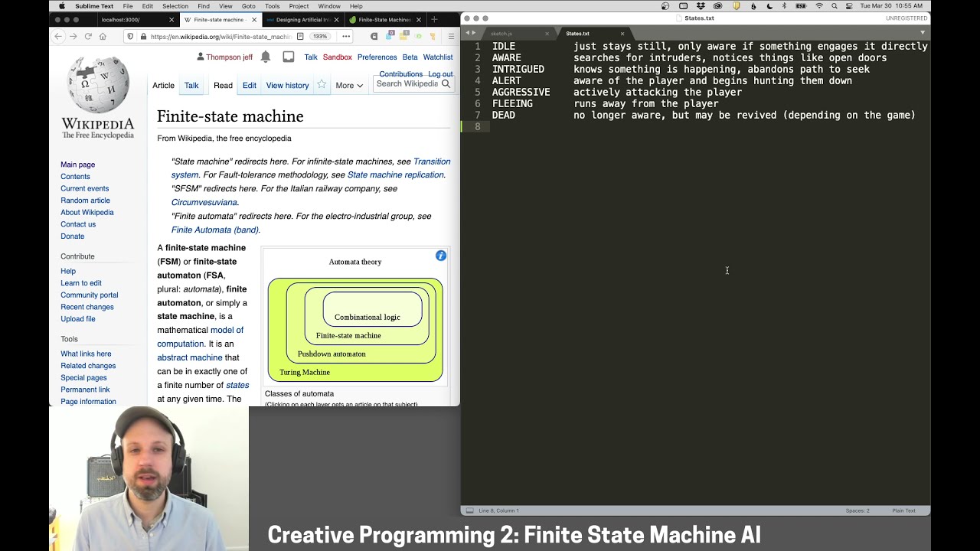Screen dimensions: 980x551
Task: Go back in the Firefox browser
Action: [x=58, y=36]
